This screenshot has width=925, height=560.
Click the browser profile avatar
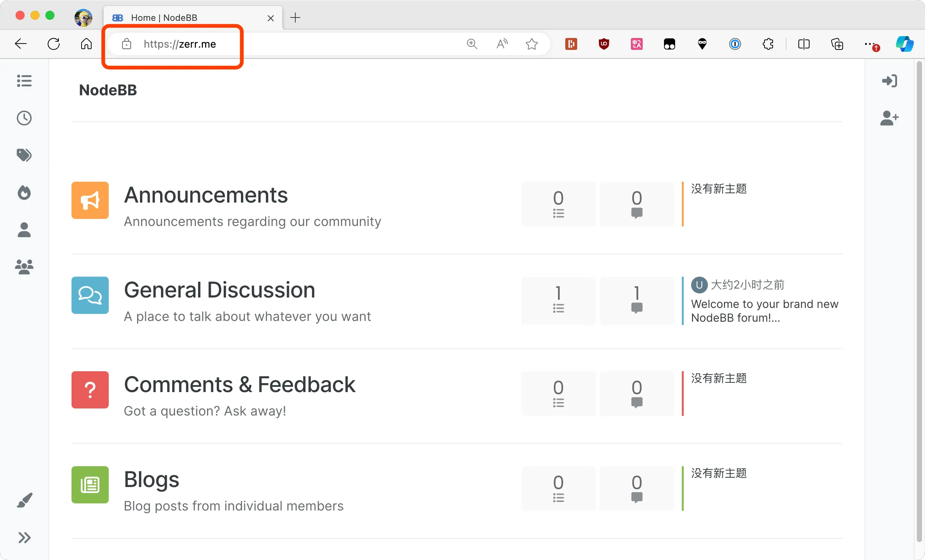click(83, 17)
